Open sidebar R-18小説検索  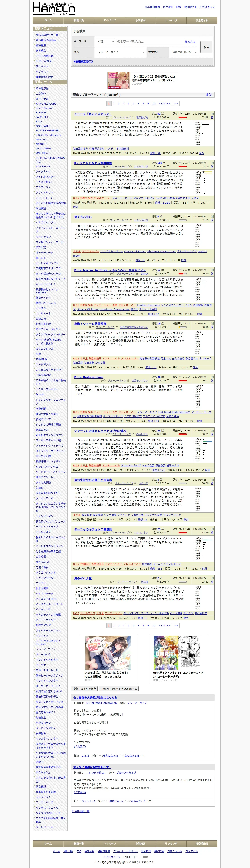click(44, 61)
